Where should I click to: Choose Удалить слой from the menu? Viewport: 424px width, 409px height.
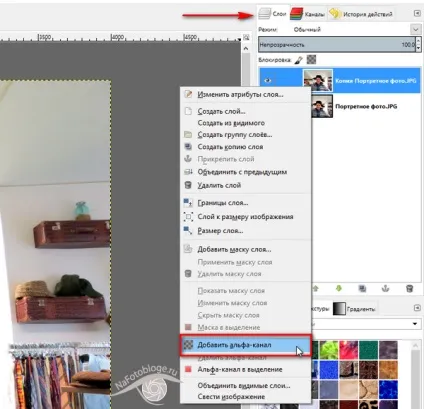tap(245, 185)
